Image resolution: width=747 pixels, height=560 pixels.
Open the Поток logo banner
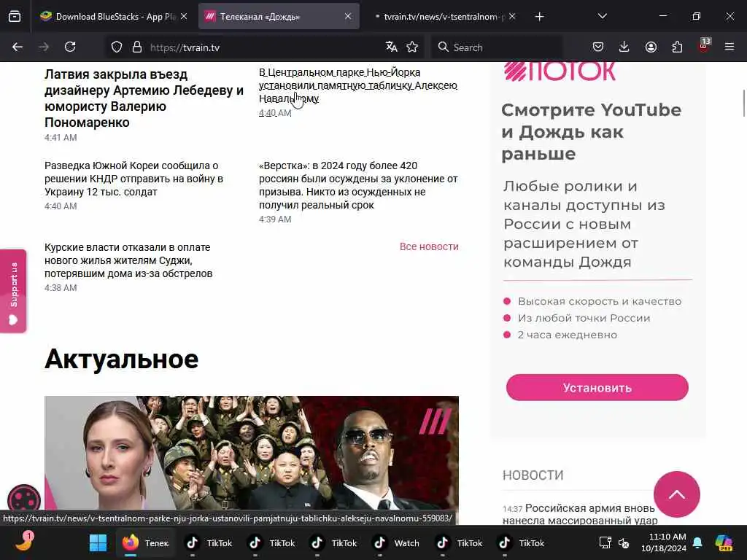click(x=560, y=71)
